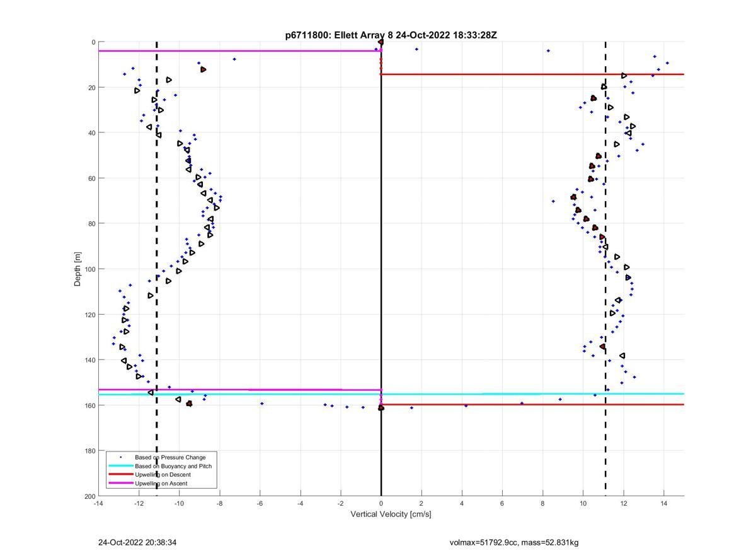Click the y-axis tick label '200'
This screenshot has width=756, height=558.
(90, 496)
